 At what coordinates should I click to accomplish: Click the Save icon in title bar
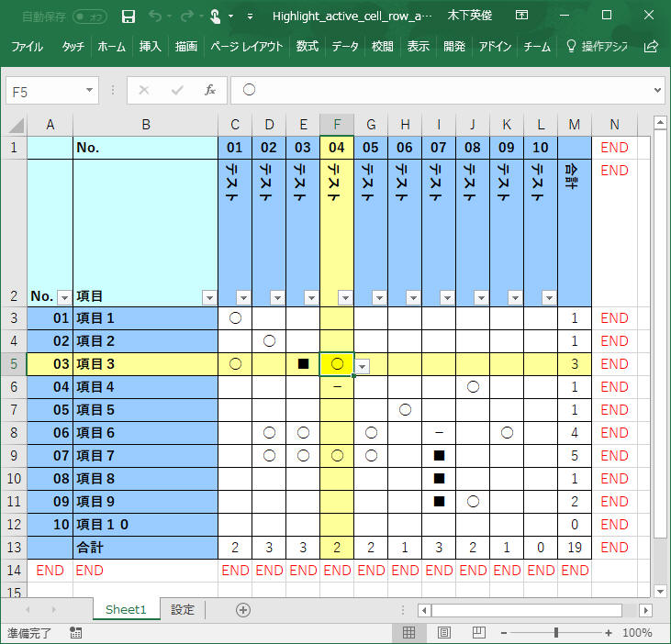click(129, 16)
